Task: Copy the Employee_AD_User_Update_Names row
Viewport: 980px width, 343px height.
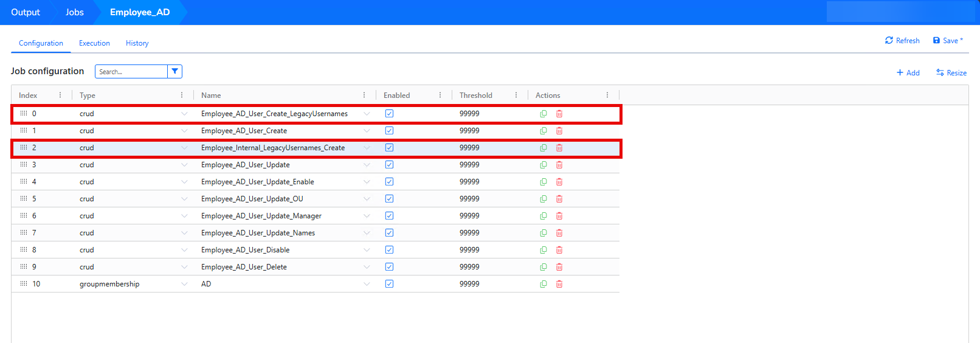Action: coord(543,233)
